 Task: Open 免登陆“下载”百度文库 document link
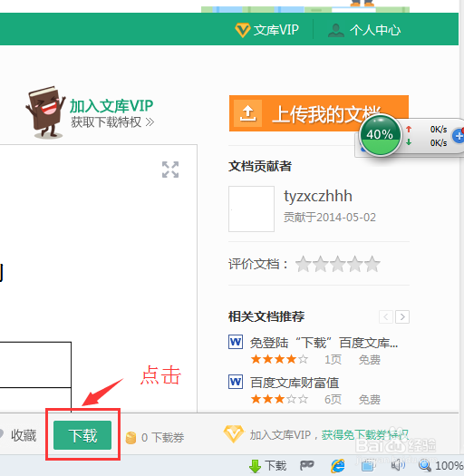point(324,343)
